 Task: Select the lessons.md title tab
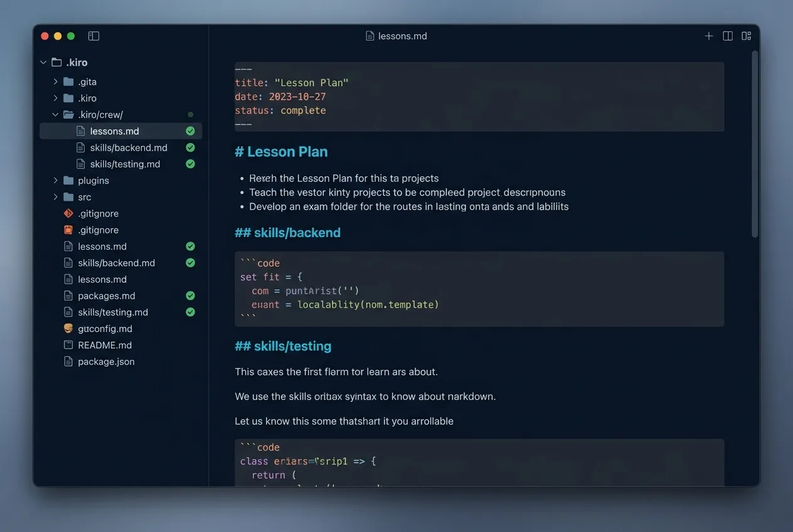tap(396, 36)
